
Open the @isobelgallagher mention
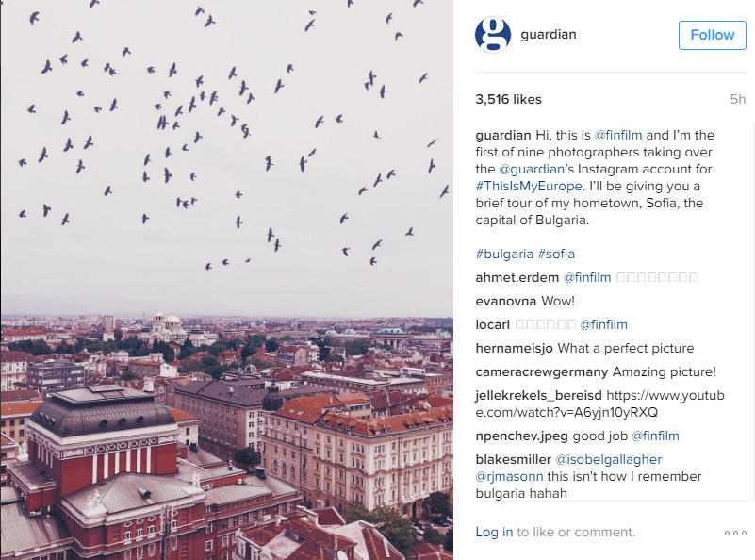point(609,460)
